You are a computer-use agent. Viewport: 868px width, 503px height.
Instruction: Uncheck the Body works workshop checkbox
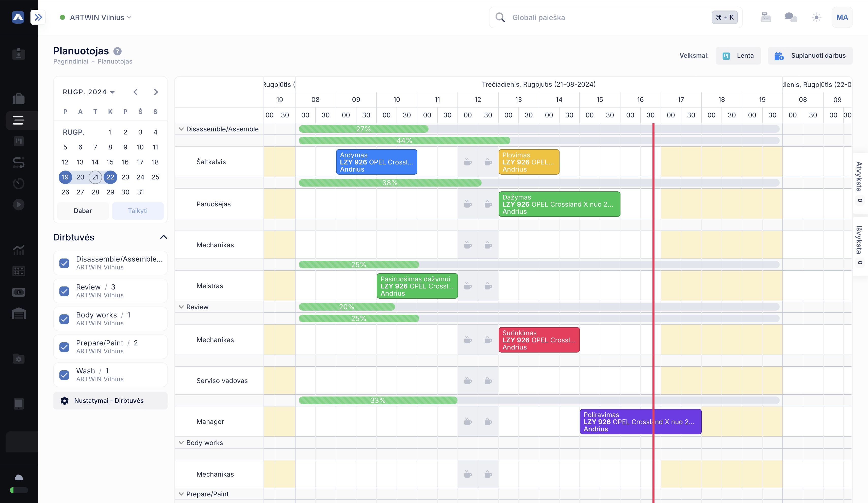click(64, 319)
